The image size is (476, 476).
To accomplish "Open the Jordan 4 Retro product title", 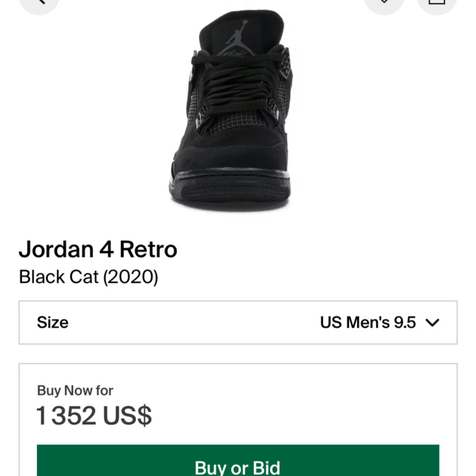I will click(98, 249).
